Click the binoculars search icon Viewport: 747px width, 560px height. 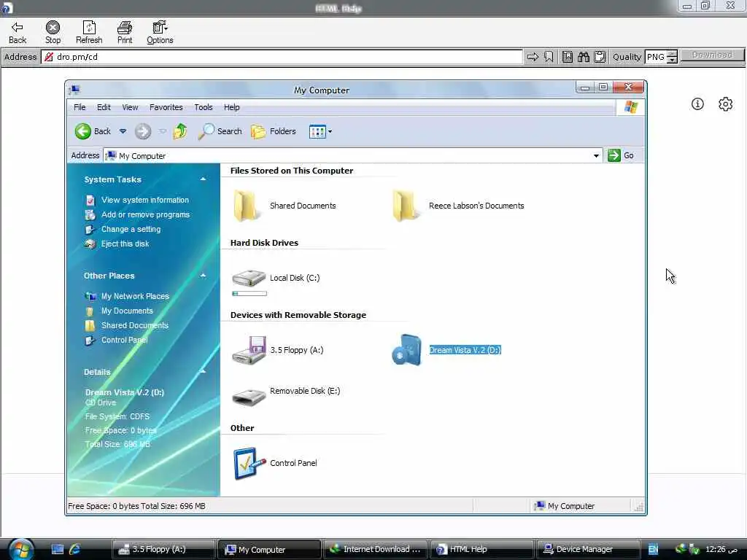coord(584,57)
